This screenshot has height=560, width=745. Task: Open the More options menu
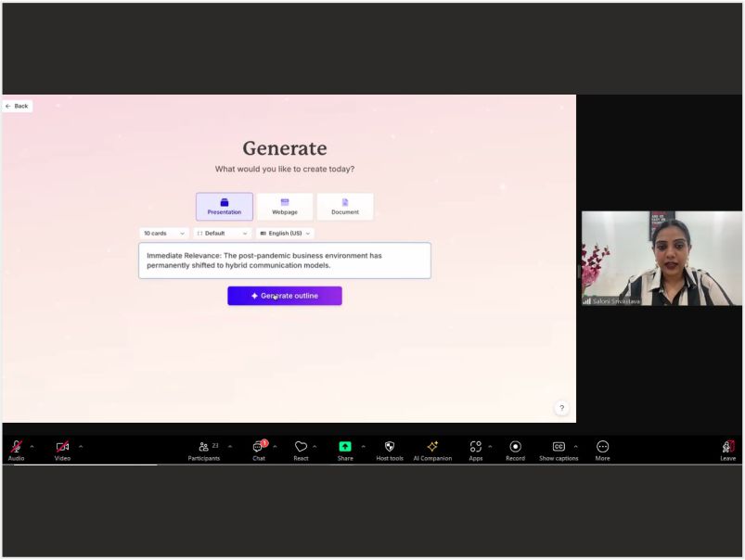pos(602,447)
